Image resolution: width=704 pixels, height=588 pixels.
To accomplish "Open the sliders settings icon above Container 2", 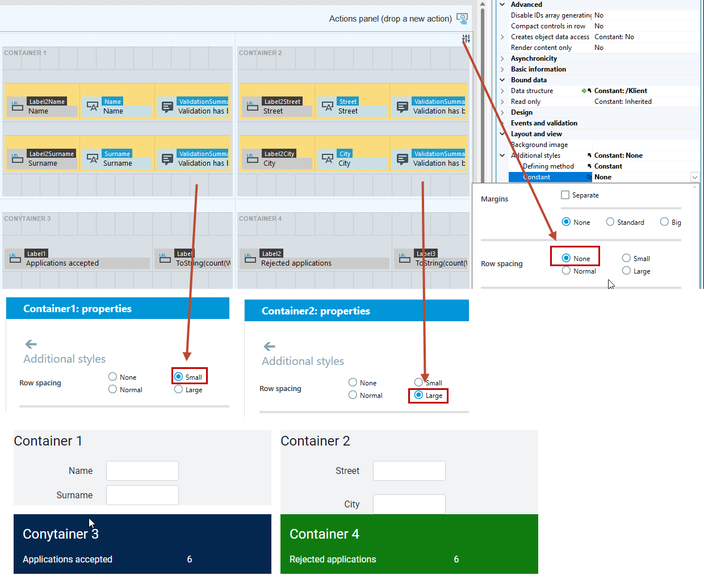I will click(x=466, y=39).
